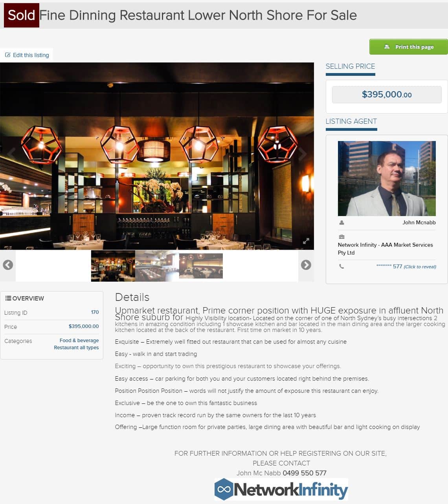Advance thumbnails with right circle arrow
This screenshot has width=448, height=504.
306,265
